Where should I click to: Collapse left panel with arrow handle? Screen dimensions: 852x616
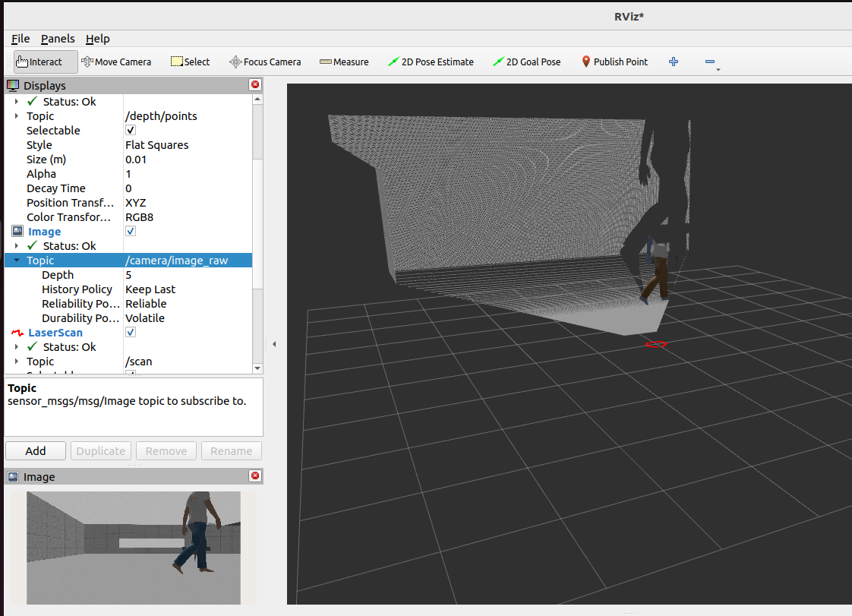pyautogui.click(x=274, y=344)
